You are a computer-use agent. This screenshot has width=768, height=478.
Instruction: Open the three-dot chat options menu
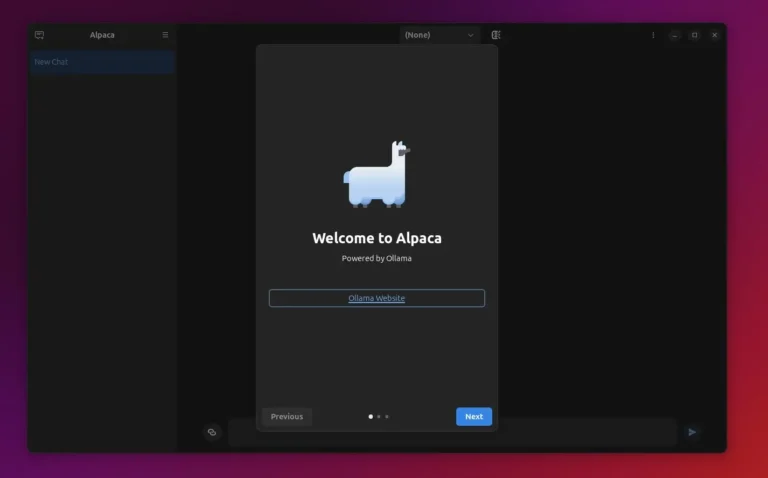(x=653, y=35)
